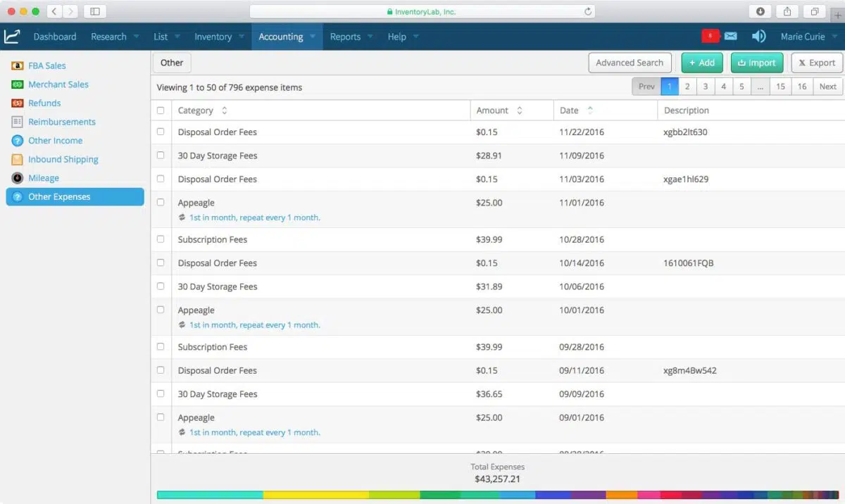The image size is (845, 504).
Task: Select Inbound Shipping in the sidebar
Action: (62, 159)
